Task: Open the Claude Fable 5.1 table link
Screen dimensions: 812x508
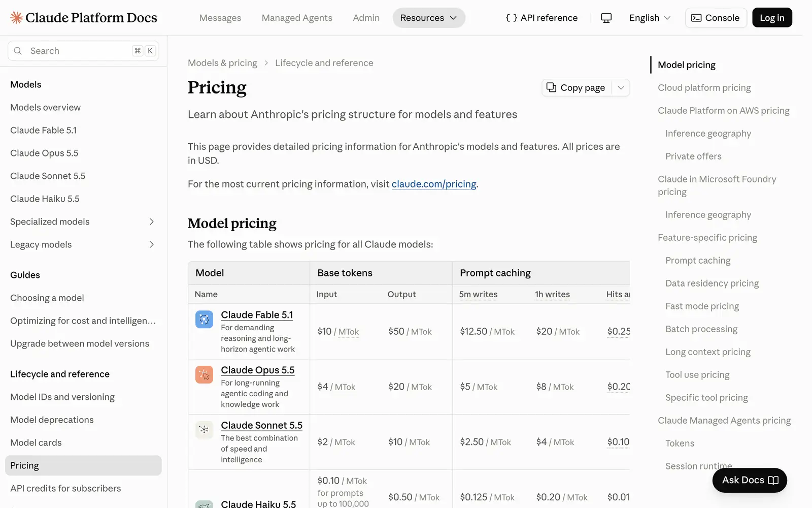Action: pyautogui.click(x=257, y=314)
